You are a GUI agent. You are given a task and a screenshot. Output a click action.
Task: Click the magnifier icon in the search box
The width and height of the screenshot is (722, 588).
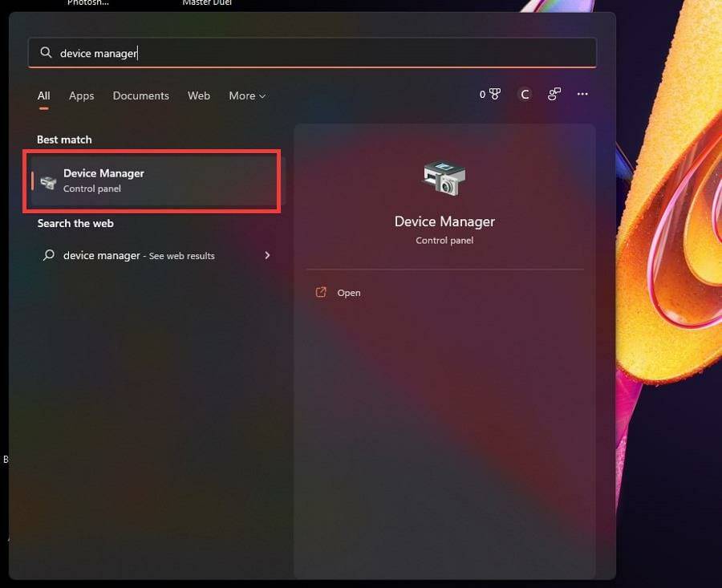pos(47,52)
